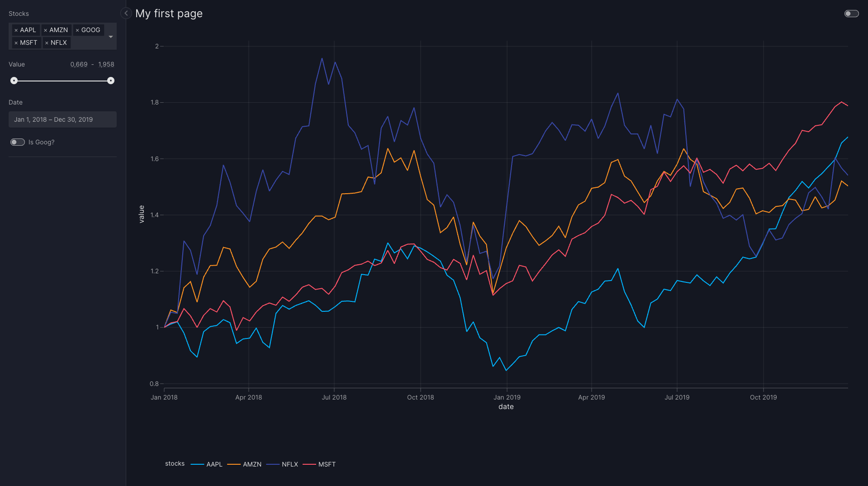
Task: Enable the Is Goog? switch
Action: pos(18,142)
